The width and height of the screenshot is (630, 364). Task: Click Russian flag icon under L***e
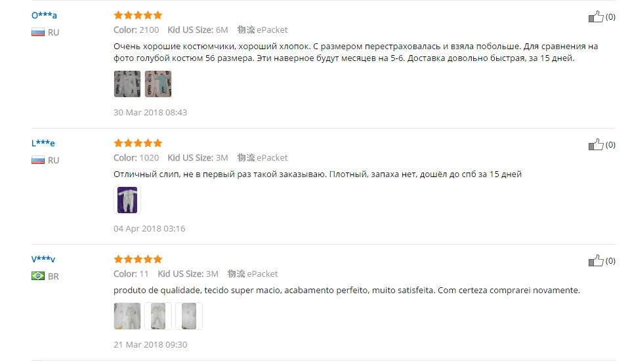tap(38, 160)
